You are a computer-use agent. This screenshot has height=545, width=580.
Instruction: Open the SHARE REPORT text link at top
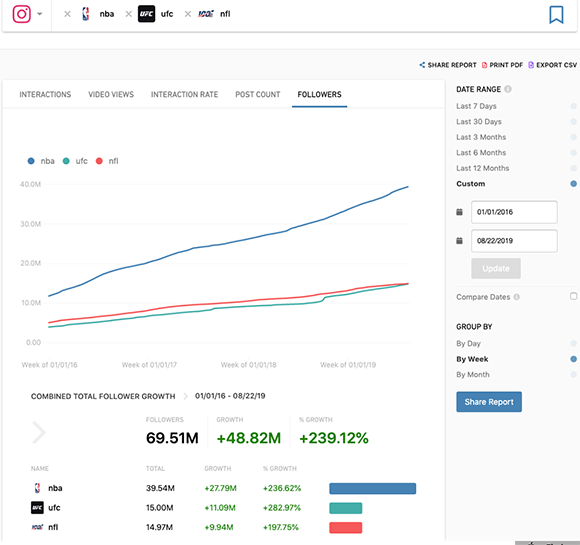[x=452, y=65]
